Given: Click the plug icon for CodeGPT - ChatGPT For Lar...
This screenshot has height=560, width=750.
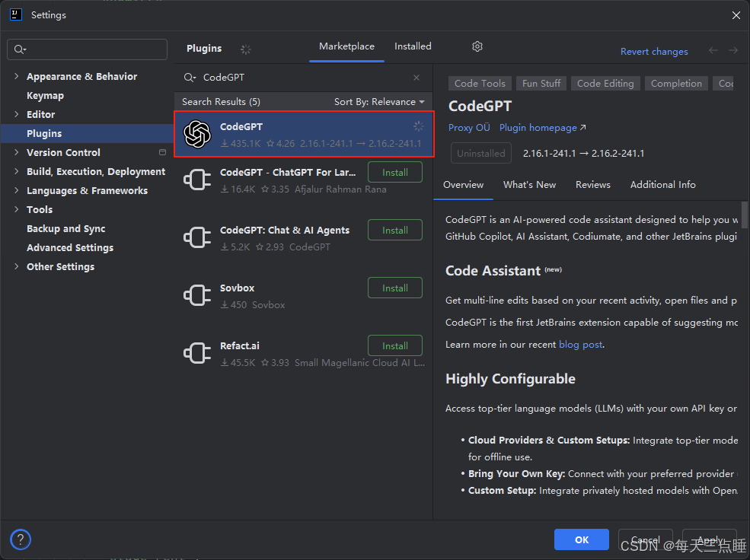Looking at the screenshot, I should coord(197,180).
